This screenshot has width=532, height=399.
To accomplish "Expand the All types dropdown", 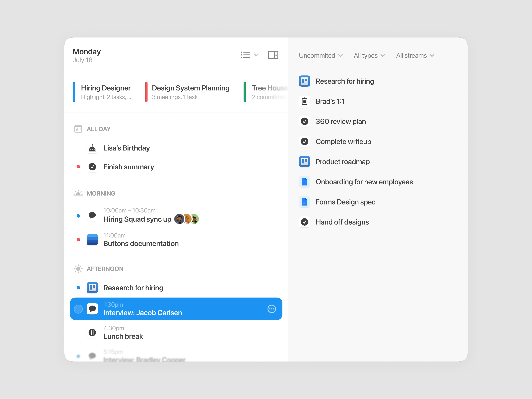I will [x=369, y=56].
